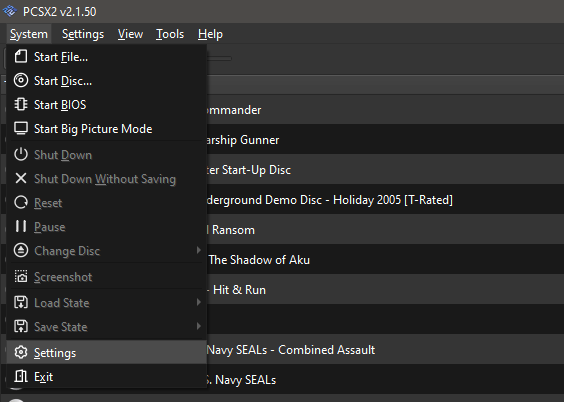Select Screenshot menu entry
Screen dimensions: 564x402
pos(106,277)
